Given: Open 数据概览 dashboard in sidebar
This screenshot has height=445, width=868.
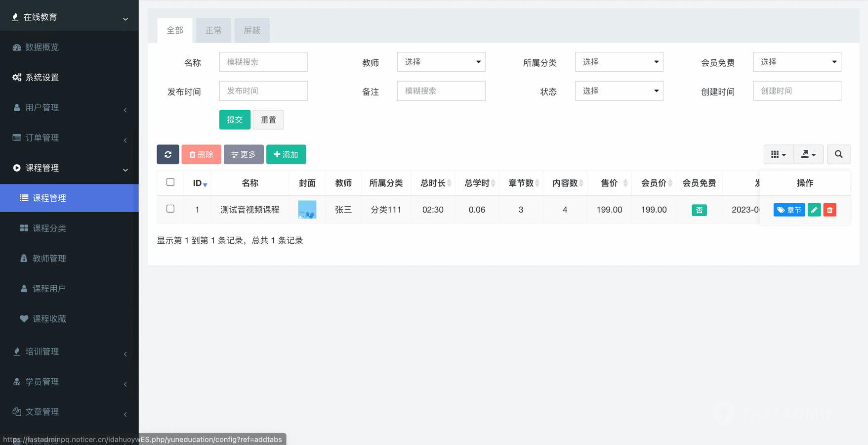Looking at the screenshot, I should [42, 47].
